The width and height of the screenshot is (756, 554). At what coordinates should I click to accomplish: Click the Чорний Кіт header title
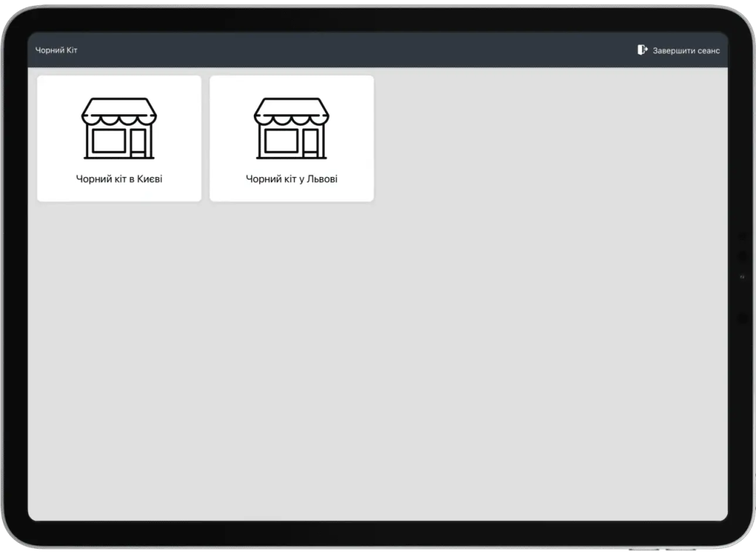click(56, 50)
